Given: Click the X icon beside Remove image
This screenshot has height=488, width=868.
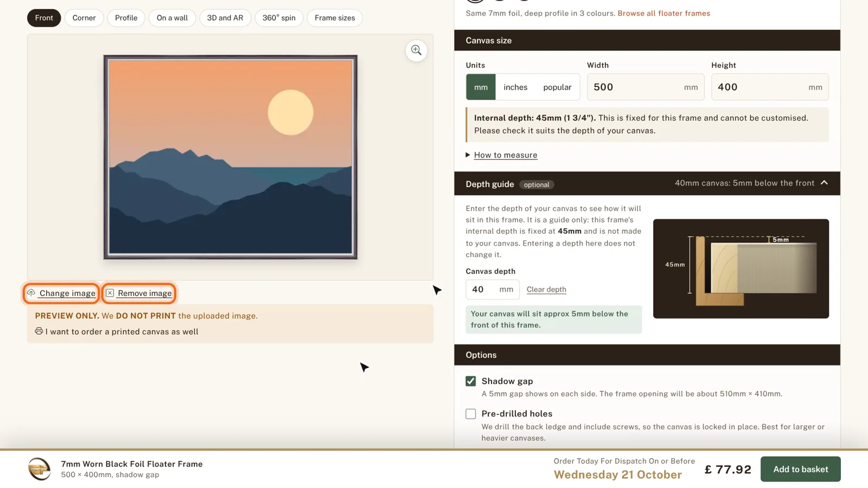Looking at the screenshot, I should [110, 293].
